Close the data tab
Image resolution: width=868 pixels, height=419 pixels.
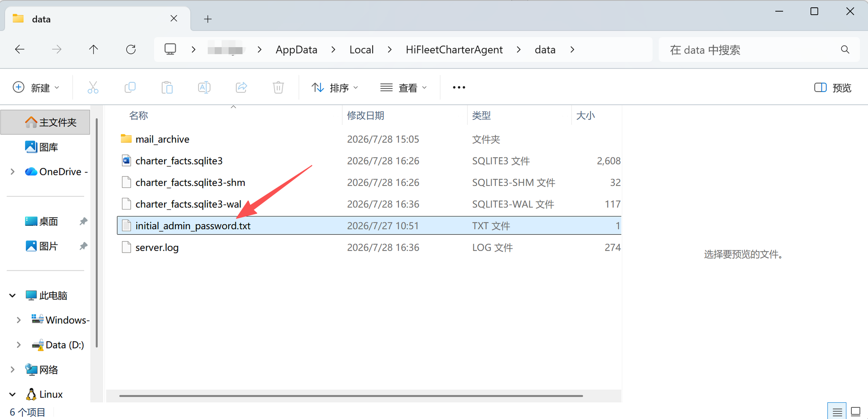(x=174, y=18)
